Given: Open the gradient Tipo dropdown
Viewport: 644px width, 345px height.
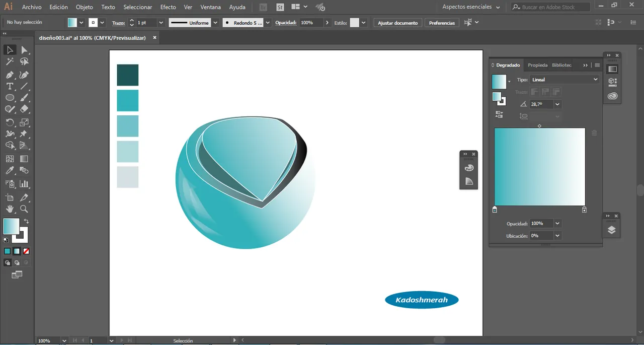Looking at the screenshot, I should click(565, 80).
